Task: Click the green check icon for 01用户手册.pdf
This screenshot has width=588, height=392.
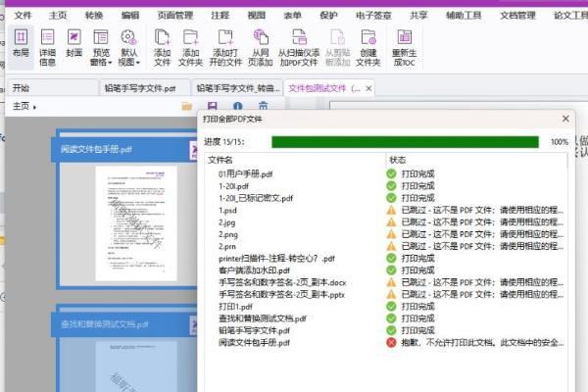Action: (x=391, y=173)
